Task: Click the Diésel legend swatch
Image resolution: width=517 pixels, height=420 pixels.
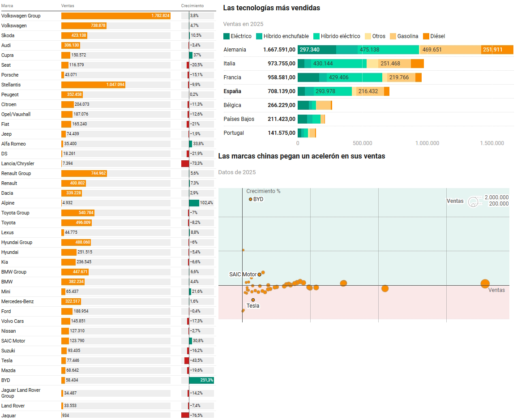Action: (426, 36)
